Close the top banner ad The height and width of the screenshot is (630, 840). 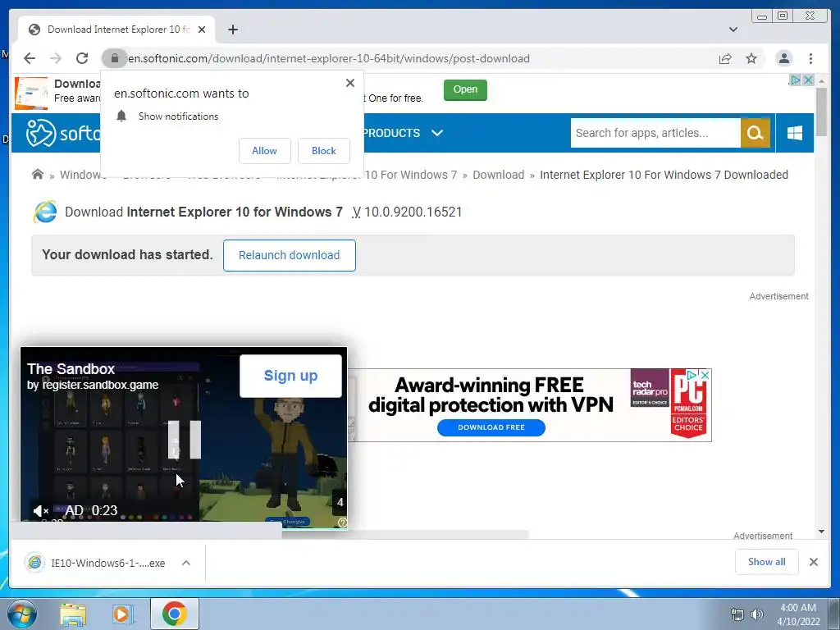(x=808, y=80)
